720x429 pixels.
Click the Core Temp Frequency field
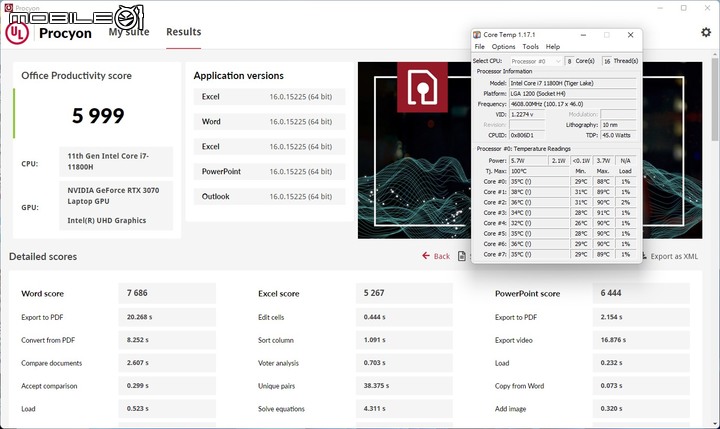click(x=573, y=104)
